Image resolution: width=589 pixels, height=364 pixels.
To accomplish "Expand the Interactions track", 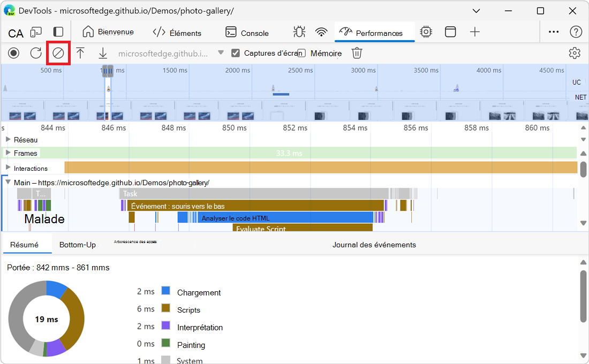I will pyautogui.click(x=8, y=168).
